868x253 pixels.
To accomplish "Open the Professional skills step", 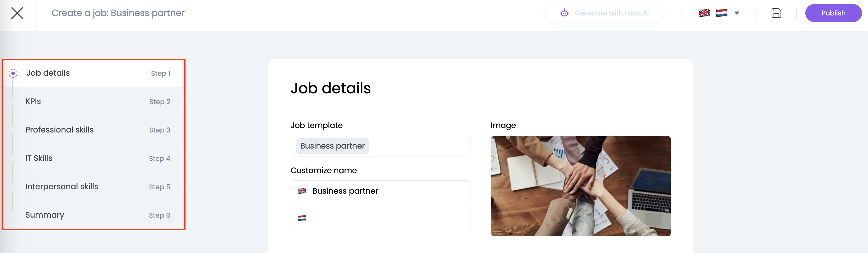I will (59, 130).
